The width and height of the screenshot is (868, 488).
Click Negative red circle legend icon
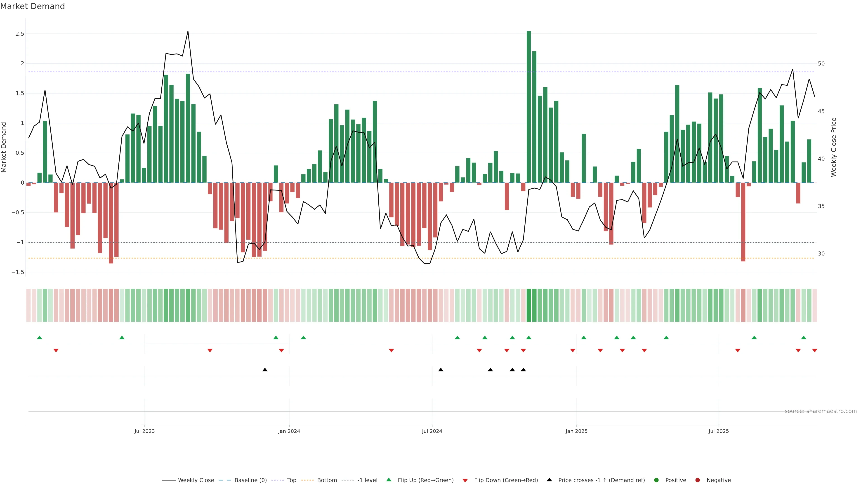[698, 480]
